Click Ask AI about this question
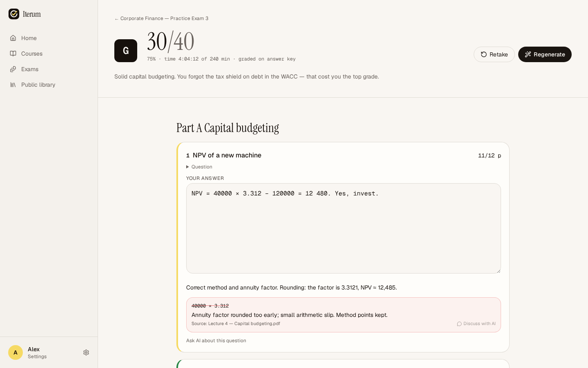Viewport: 588px width, 368px height. pyautogui.click(x=216, y=341)
